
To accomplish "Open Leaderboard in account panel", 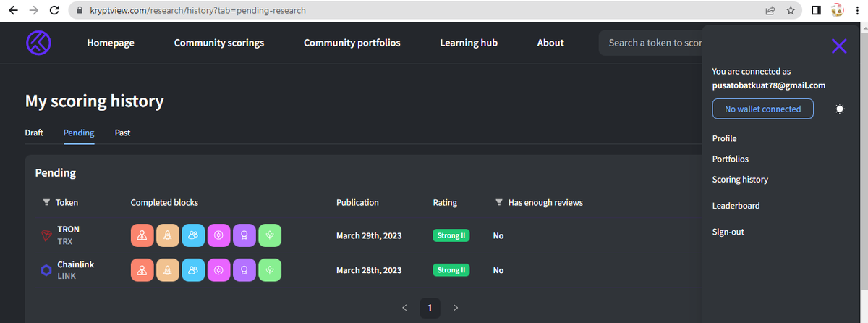I will pyautogui.click(x=736, y=206).
